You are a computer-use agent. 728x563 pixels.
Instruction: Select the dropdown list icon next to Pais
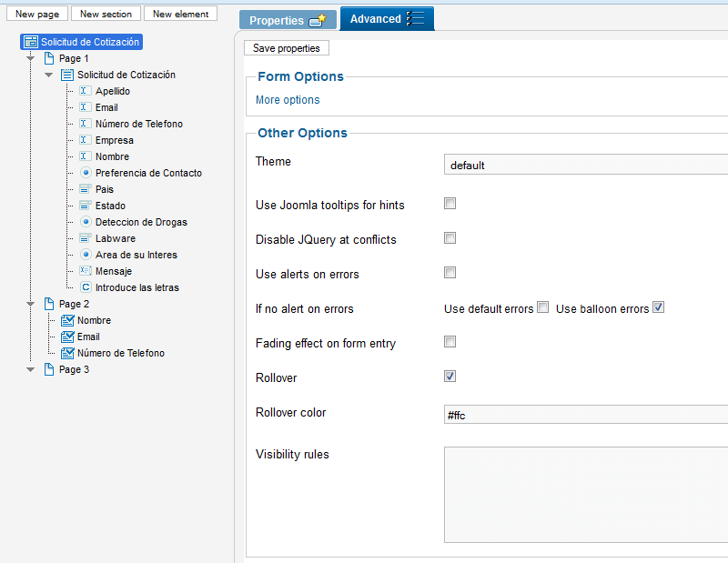click(x=85, y=189)
